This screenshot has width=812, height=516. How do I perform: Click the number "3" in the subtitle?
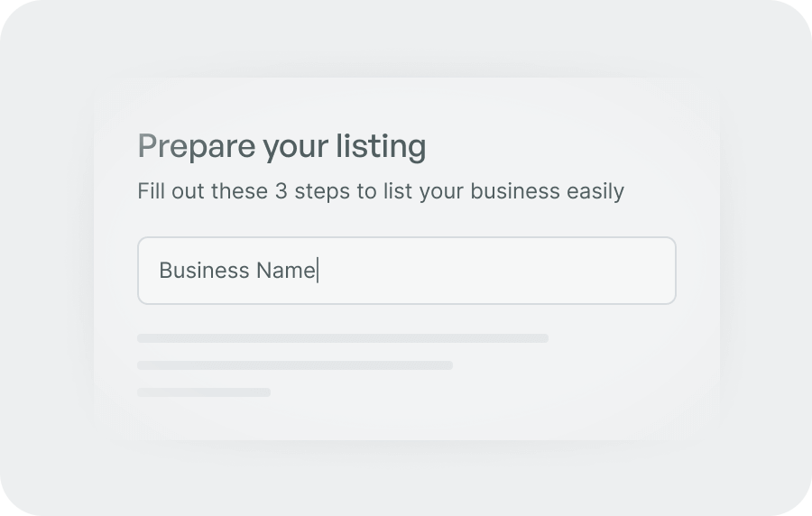281,191
